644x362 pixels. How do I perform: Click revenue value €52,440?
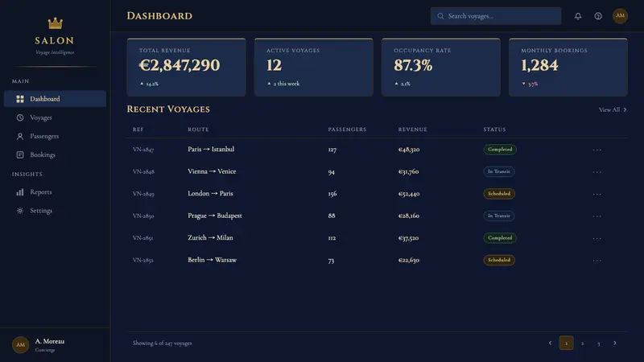point(409,194)
